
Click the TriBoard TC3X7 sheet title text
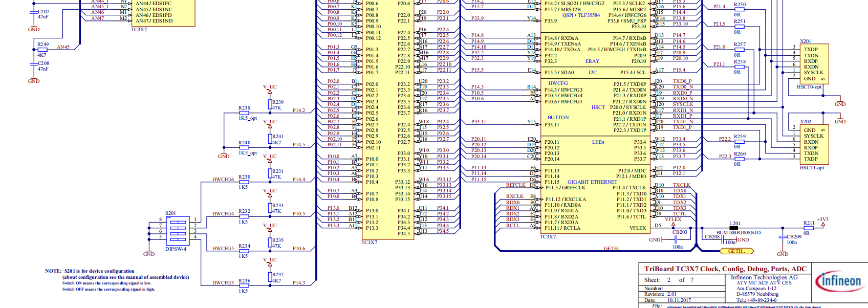pos(725,269)
